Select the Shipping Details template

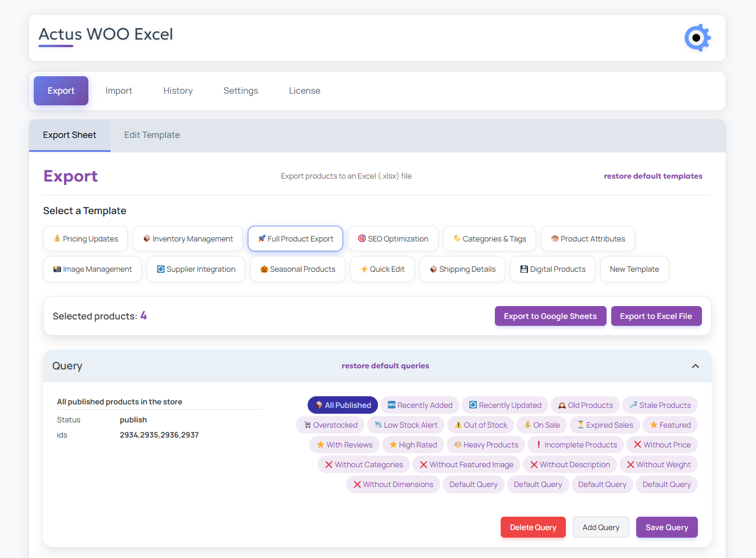point(462,269)
